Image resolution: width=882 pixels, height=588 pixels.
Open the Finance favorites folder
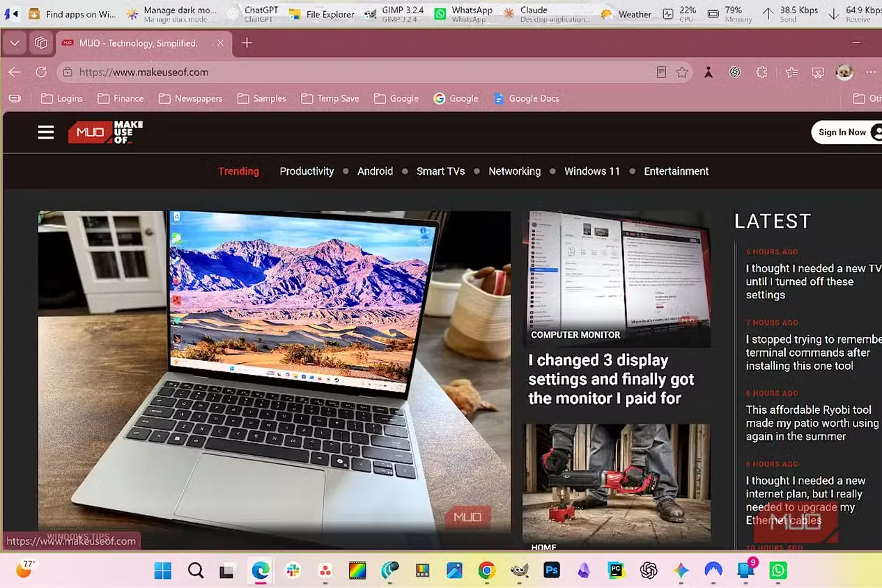[x=121, y=98]
